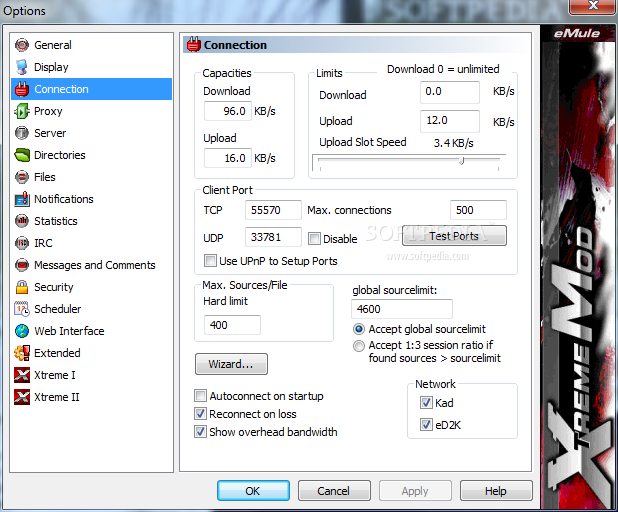Click the Apply button
Screen dimensions: 618x512
(x=415, y=491)
